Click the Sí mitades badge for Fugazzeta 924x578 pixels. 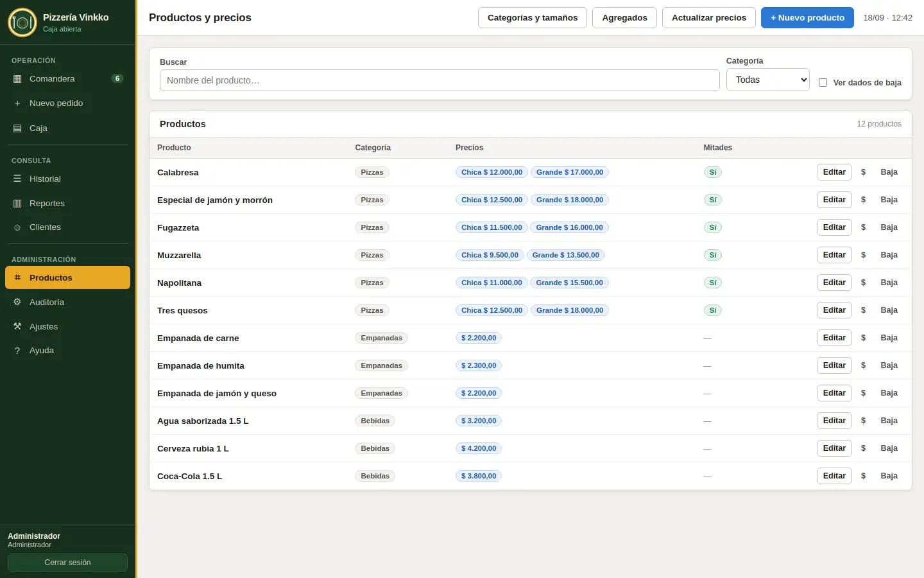coord(712,227)
